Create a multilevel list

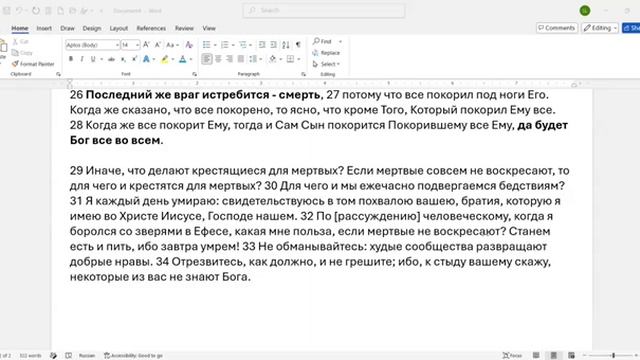tap(243, 44)
